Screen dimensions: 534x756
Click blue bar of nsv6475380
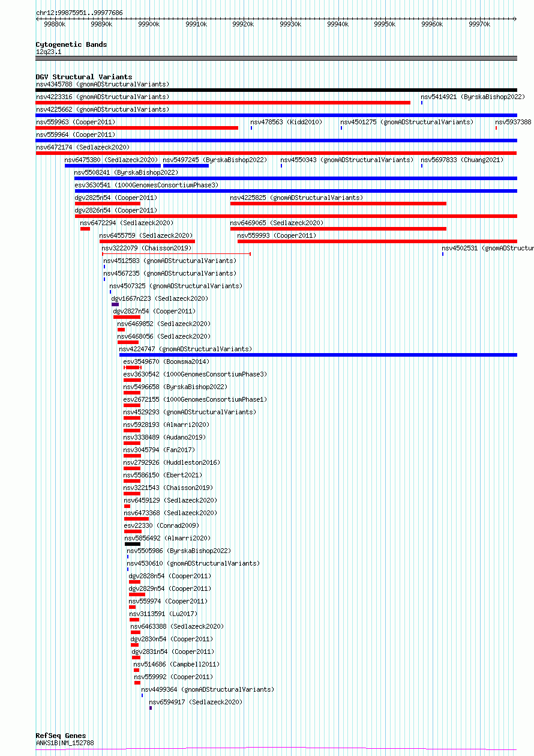point(113,166)
